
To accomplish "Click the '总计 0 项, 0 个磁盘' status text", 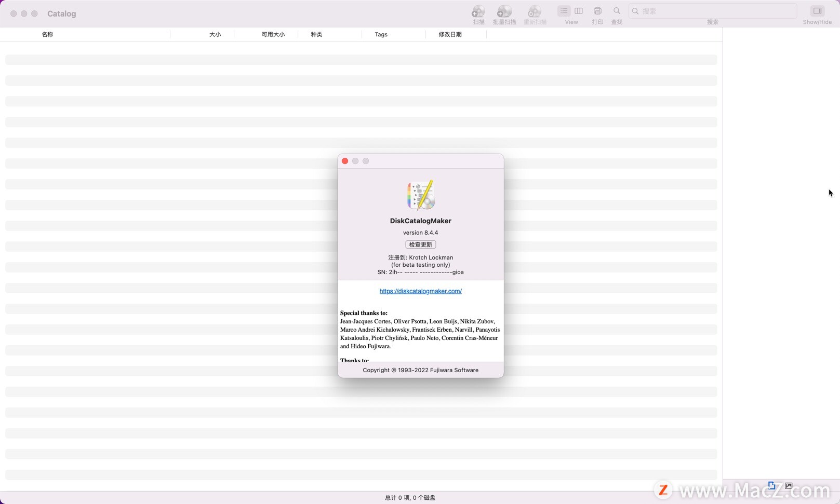I will tap(410, 498).
